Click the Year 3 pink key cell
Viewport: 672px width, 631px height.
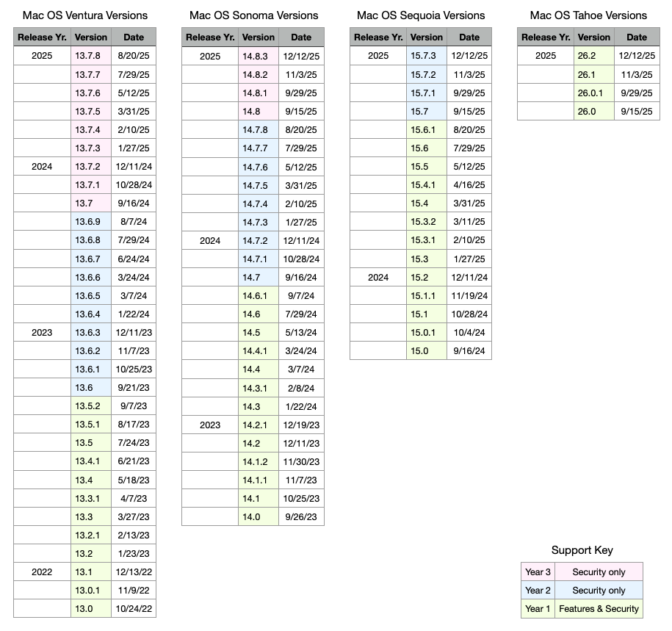[538, 571]
